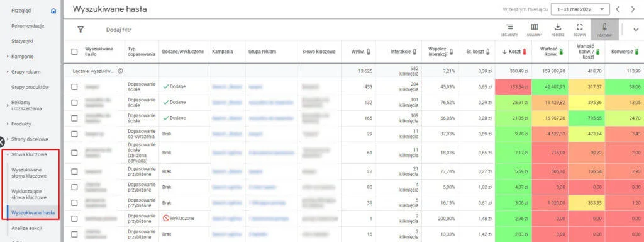Click red thermometer icon in Koszt header
Screen dimensions: 644x242
pos(525,52)
